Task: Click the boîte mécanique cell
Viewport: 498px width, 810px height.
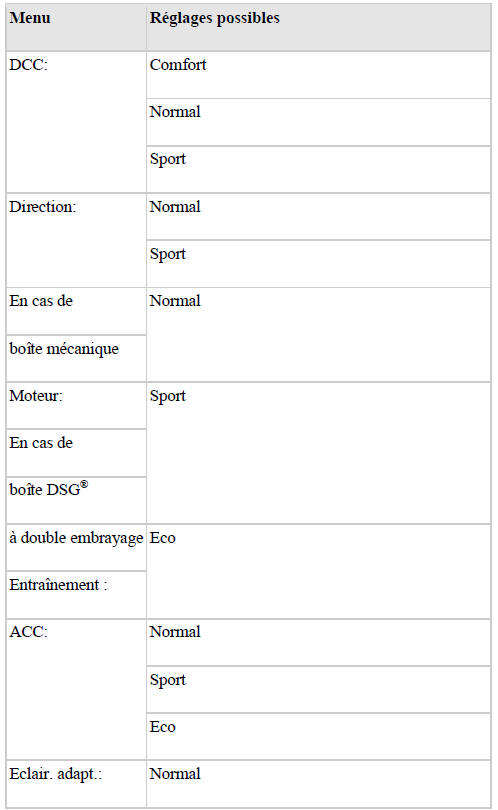Action: [76, 359]
